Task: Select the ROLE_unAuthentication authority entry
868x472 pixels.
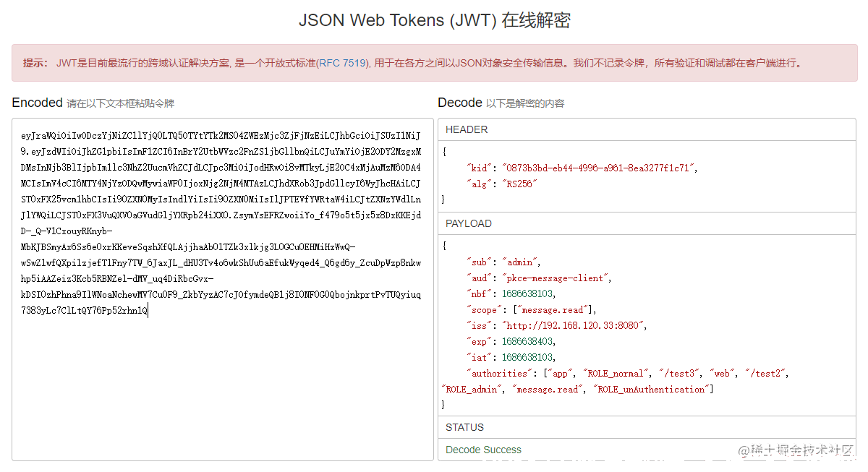Action: click(650, 389)
